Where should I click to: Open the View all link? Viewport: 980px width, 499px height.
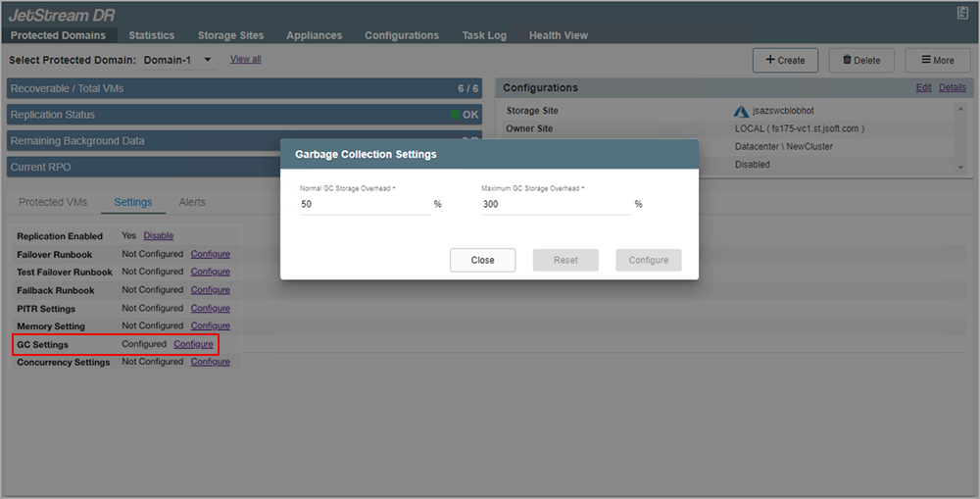coord(245,60)
